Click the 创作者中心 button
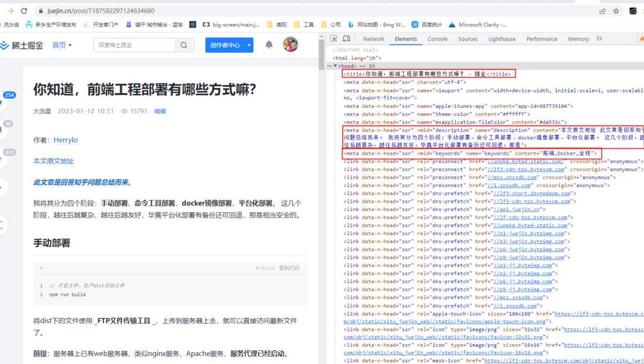 pos(225,45)
